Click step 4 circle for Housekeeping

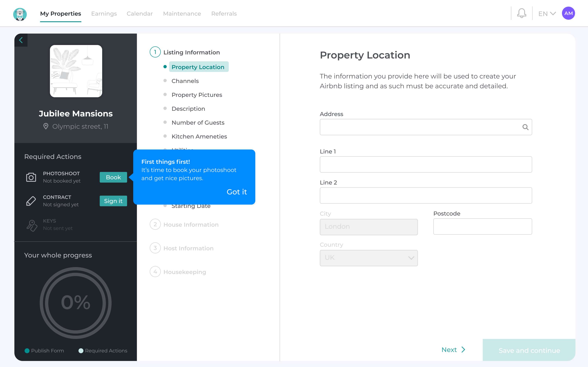[x=155, y=272]
